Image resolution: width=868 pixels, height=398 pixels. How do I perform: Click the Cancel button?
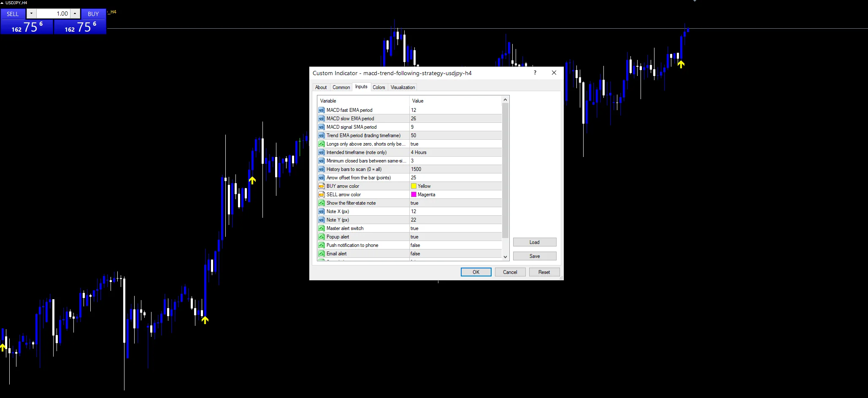coord(510,272)
